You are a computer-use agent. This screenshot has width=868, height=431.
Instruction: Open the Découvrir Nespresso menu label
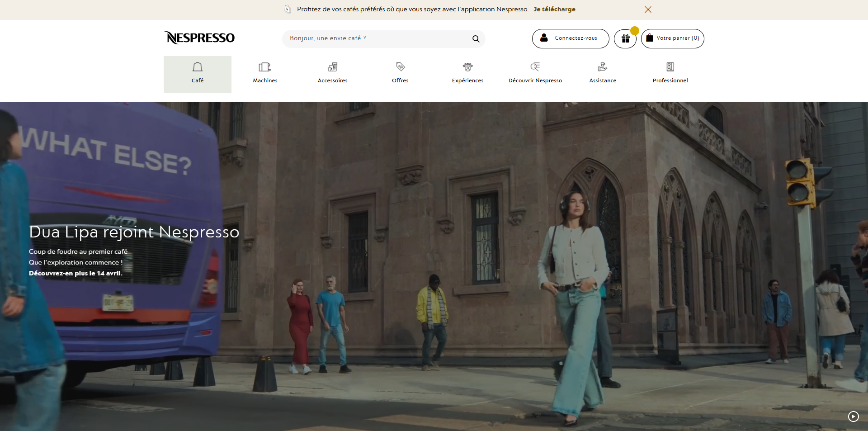[x=535, y=81]
